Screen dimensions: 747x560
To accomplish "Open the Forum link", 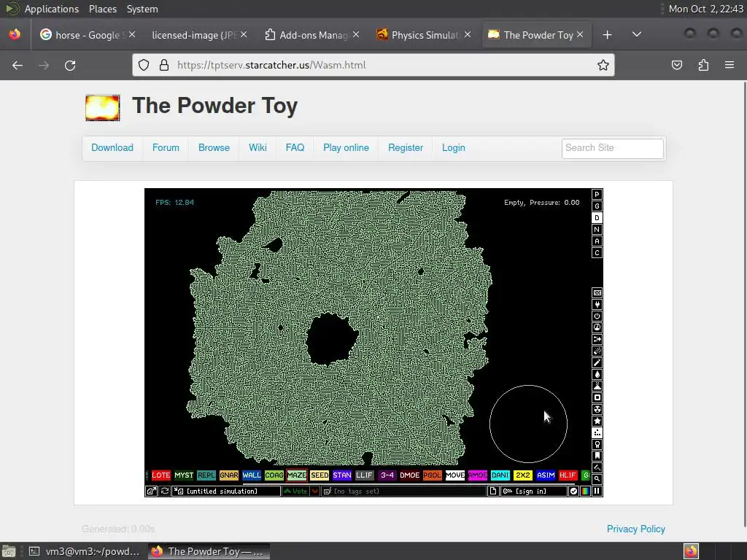I will [166, 147].
